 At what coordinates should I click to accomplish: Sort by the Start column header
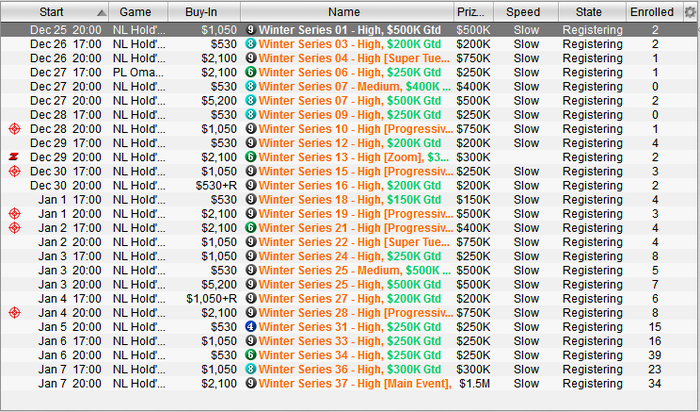54,12
